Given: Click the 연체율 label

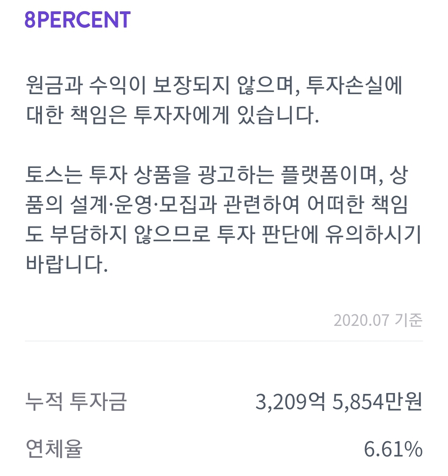Looking at the screenshot, I should [x=54, y=449].
